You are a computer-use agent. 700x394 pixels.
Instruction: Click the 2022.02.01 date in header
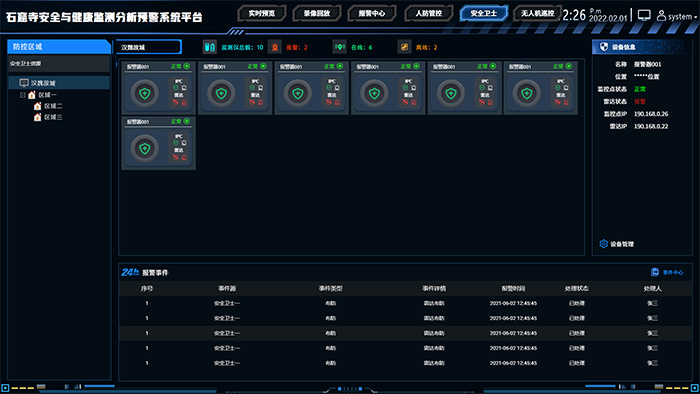click(x=608, y=18)
